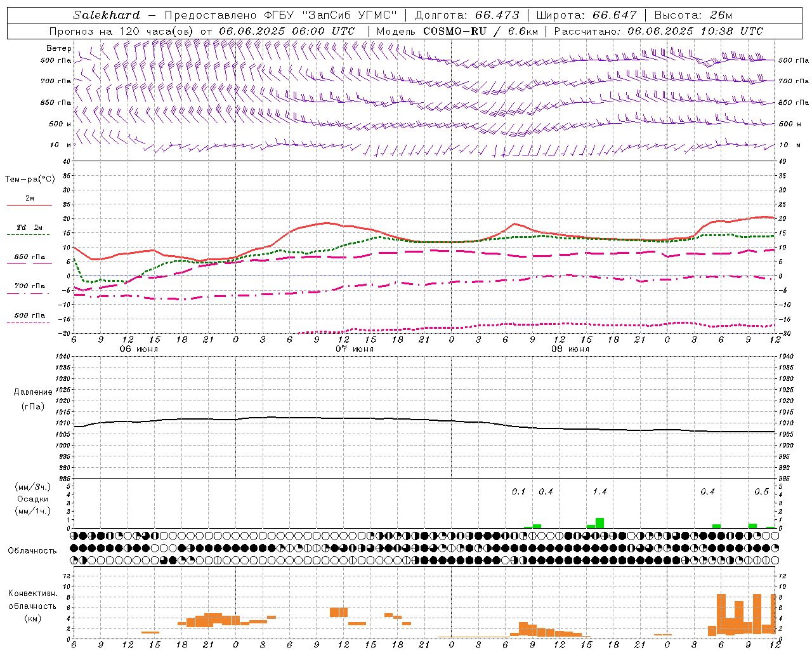
Task: Click the (км) unit label of the convective panel
Action: (32, 618)
